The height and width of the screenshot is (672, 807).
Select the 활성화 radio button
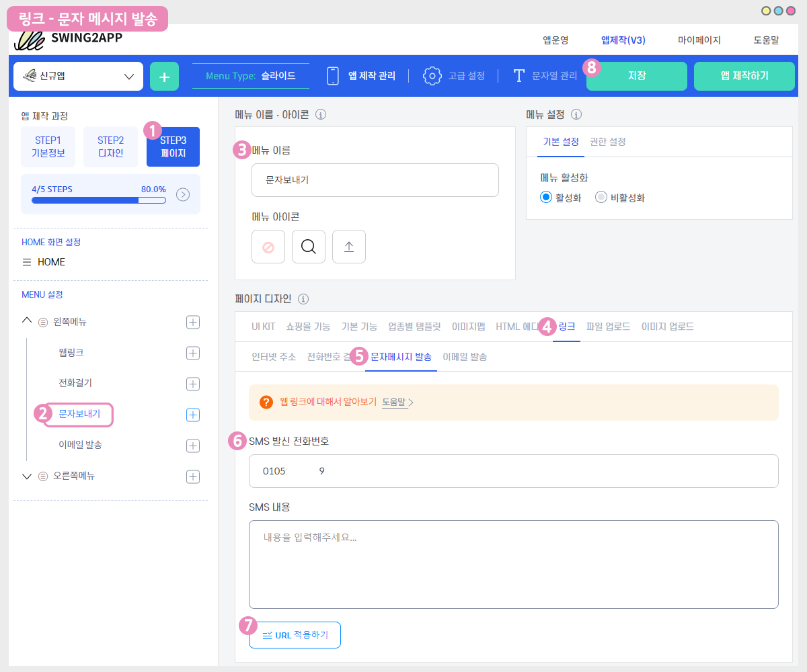[x=546, y=198]
